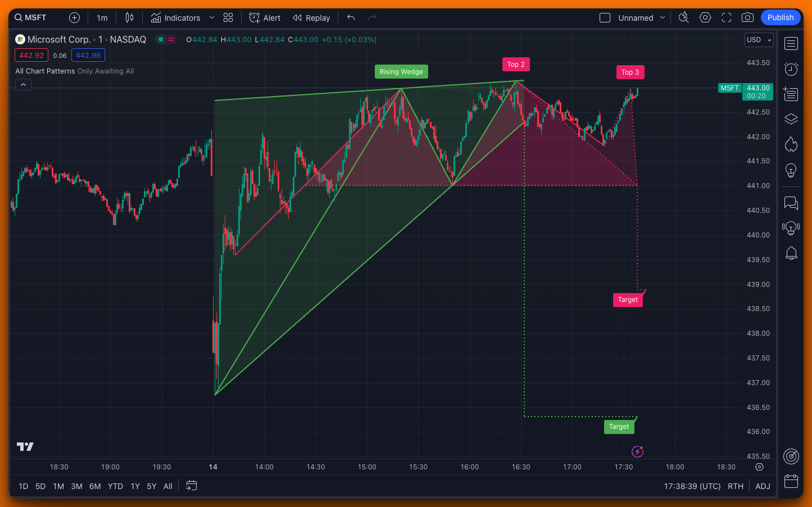This screenshot has height=507, width=812.
Task: Select the layout setup square icon
Action: click(605, 17)
